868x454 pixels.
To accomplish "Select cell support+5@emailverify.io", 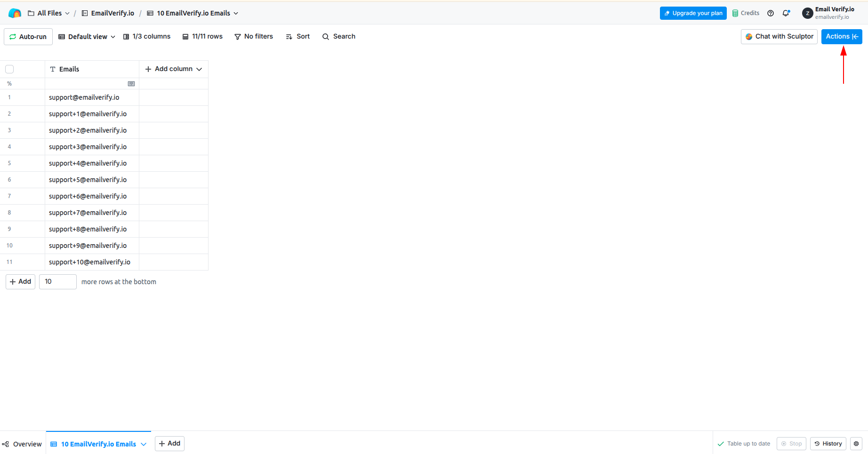I will pos(92,180).
